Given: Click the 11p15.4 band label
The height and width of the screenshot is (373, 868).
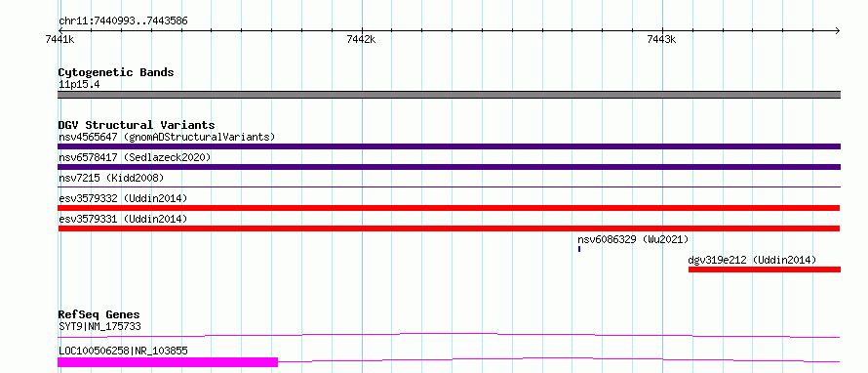Looking at the screenshot, I should pos(79,85).
